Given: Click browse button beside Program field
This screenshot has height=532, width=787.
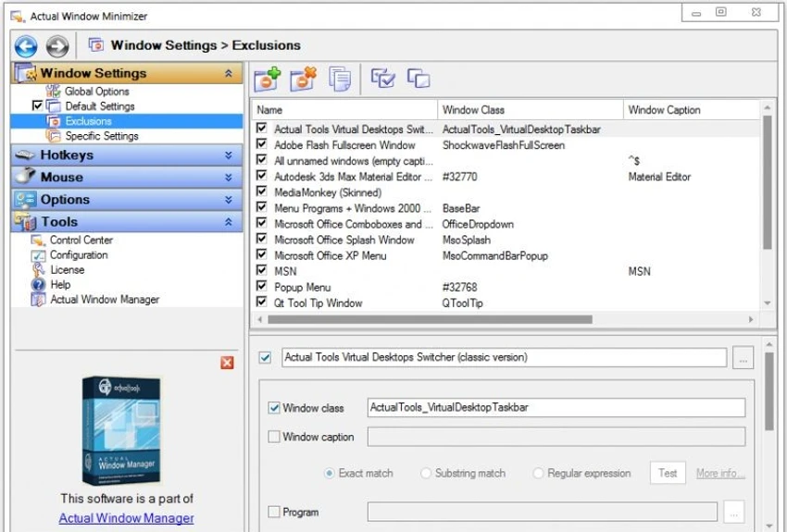Looking at the screenshot, I should point(734,513).
